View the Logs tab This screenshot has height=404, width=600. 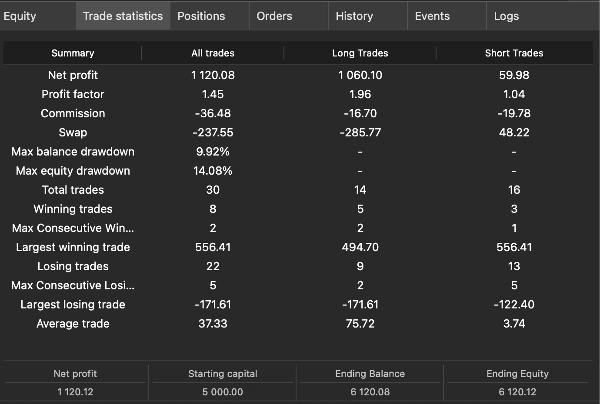click(x=506, y=16)
